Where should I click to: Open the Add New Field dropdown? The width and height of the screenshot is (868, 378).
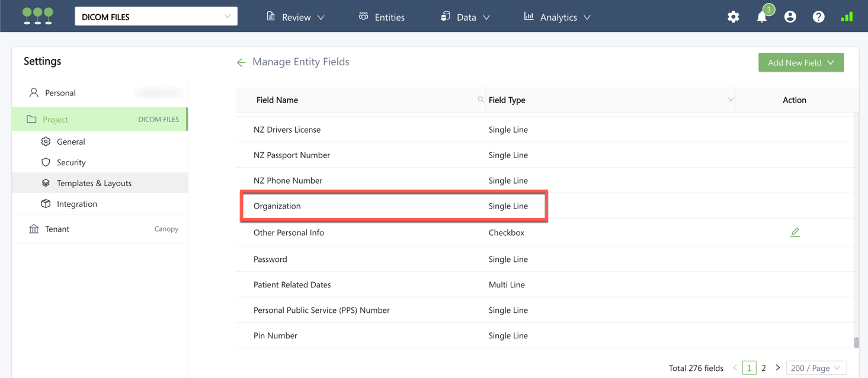tap(800, 62)
